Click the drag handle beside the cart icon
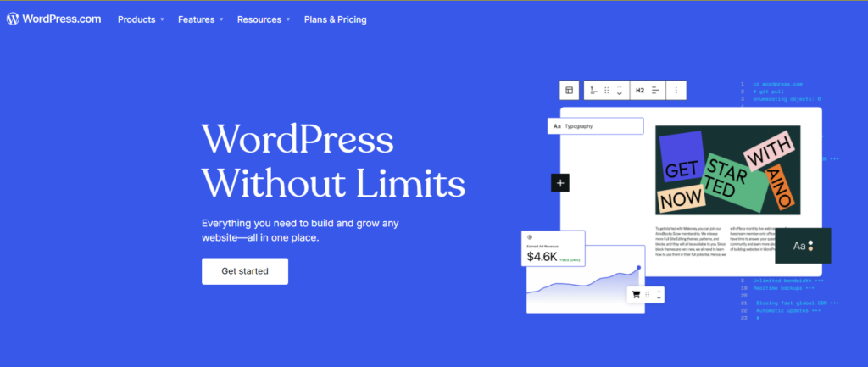This screenshot has width=868, height=367. 648,295
